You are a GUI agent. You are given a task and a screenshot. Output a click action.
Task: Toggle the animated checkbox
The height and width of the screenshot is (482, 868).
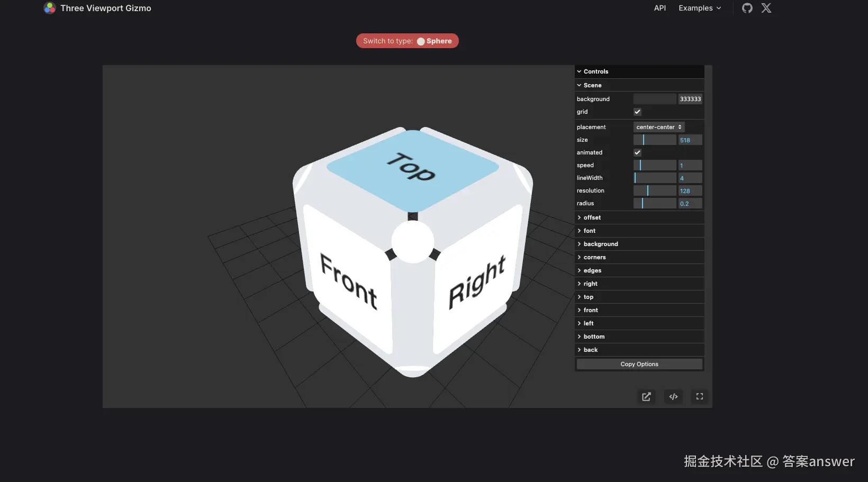[x=637, y=152]
